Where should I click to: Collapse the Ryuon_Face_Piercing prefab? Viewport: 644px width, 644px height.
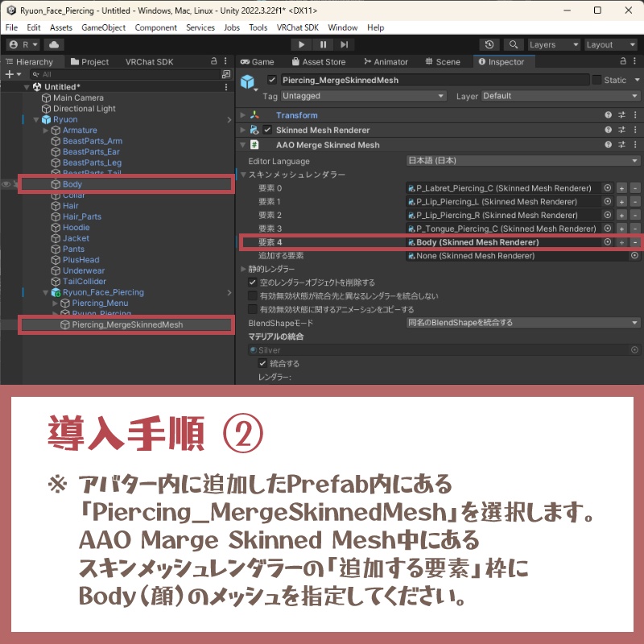tap(46, 292)
